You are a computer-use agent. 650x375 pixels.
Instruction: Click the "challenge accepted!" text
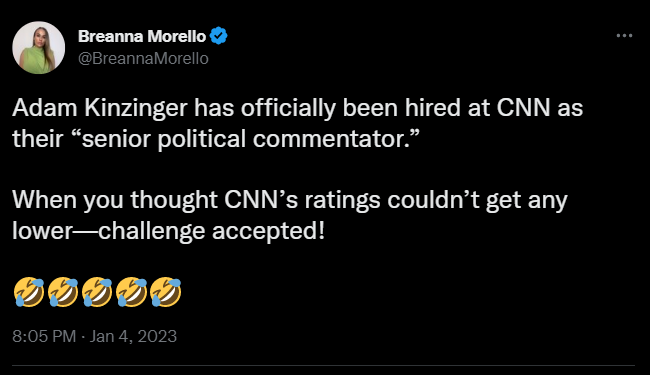click(211, 231)
